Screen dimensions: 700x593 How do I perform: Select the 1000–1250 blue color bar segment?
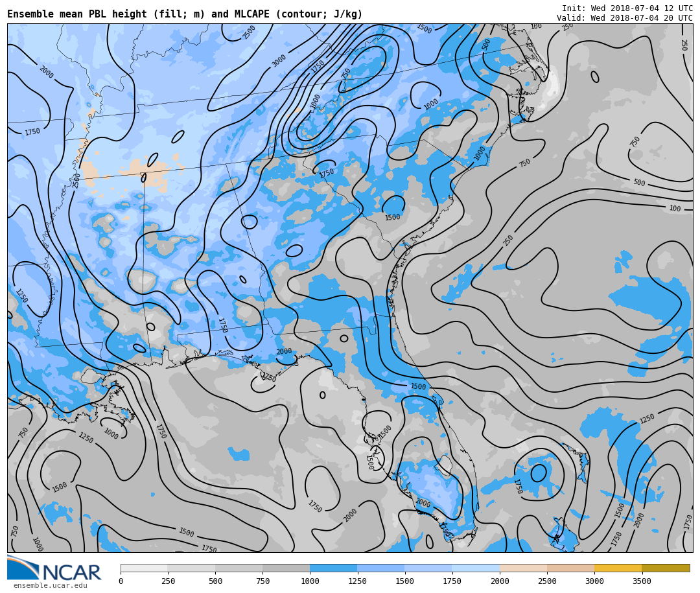pyautogui.click(x=334, y=568)
